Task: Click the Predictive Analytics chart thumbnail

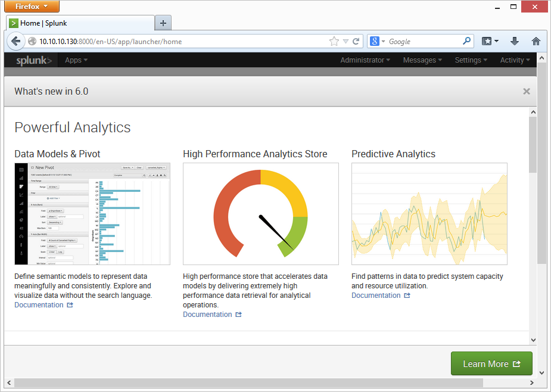Action: (429, 214)
